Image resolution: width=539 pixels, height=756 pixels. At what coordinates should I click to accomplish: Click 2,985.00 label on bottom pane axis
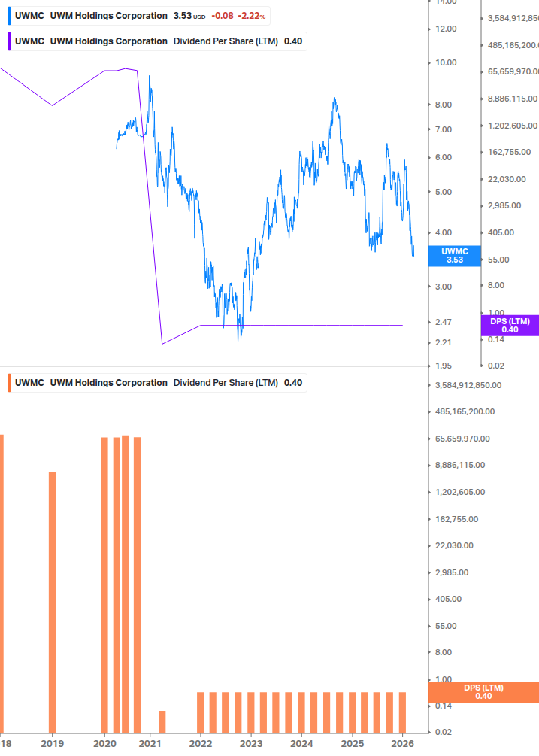[452, 572]
